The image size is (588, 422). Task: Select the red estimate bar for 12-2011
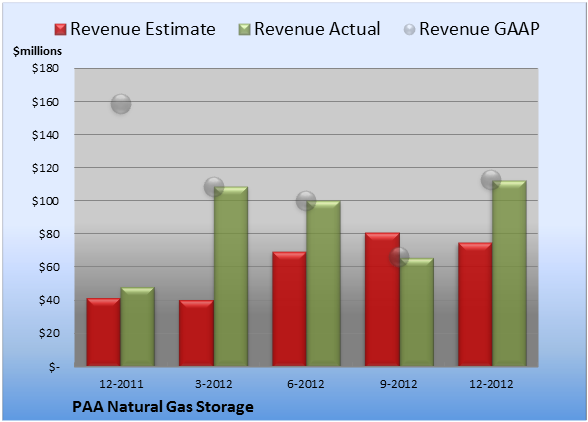[x=104, y=332]
